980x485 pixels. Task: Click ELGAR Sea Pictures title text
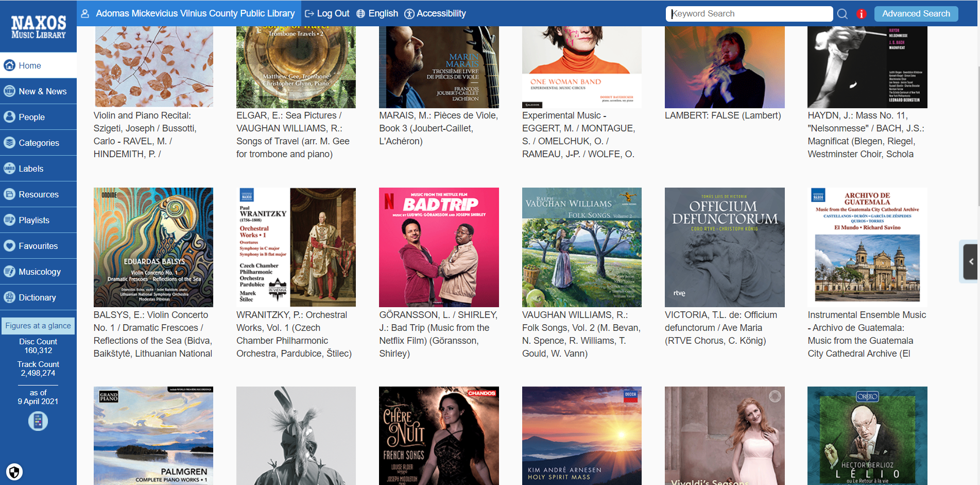click(293, 135)
